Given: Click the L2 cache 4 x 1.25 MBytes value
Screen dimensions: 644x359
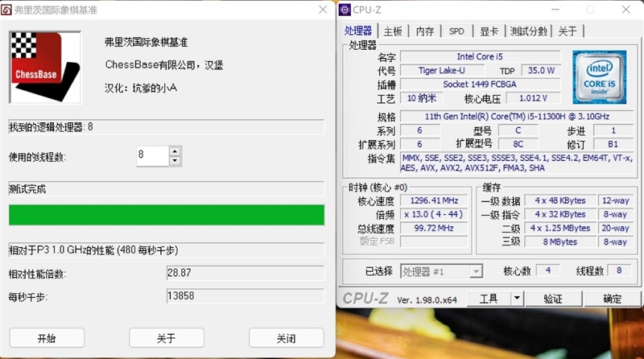Looking at the screenshot, I should click(x=560, y=228).
